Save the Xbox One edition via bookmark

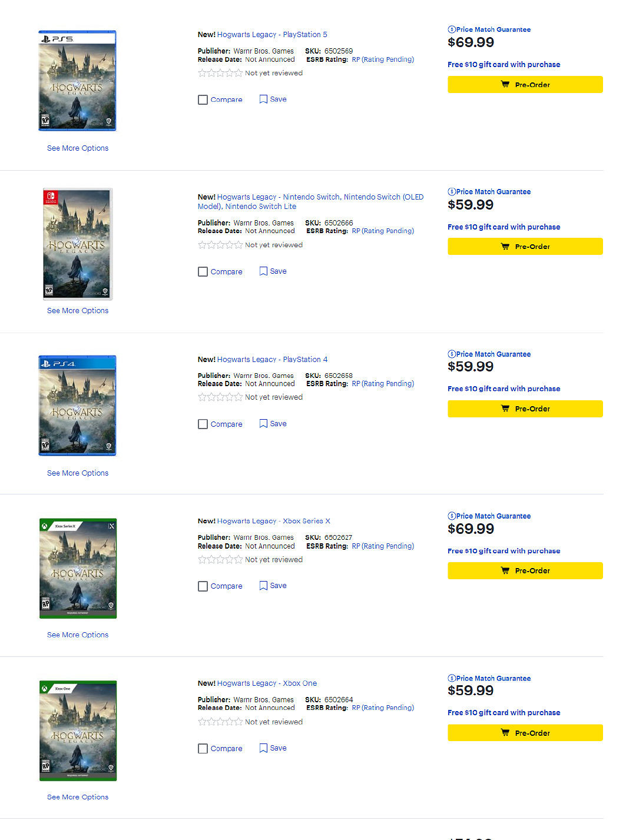click(263, 748)
